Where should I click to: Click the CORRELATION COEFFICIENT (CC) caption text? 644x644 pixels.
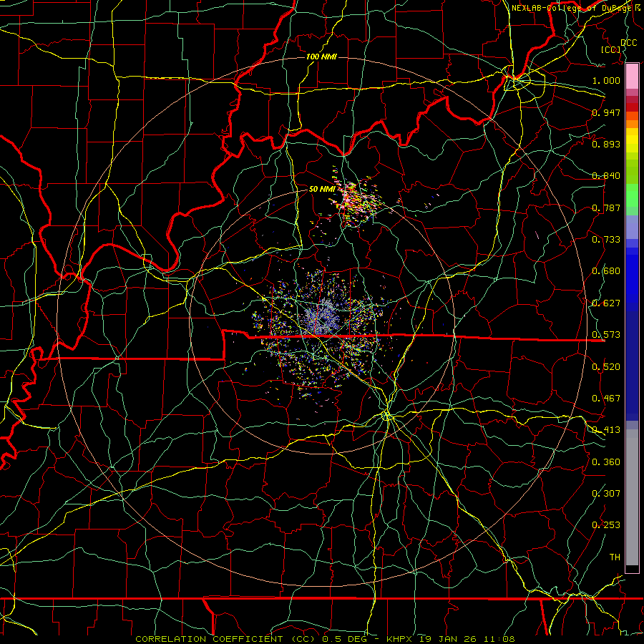click(x=225, y=639)
